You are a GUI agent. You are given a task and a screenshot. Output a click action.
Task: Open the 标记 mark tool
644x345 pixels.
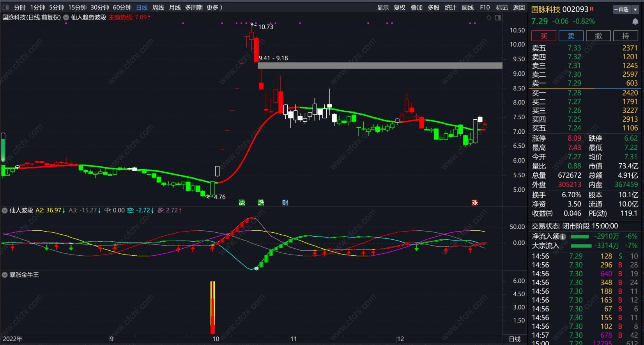[x=502, y=7]
